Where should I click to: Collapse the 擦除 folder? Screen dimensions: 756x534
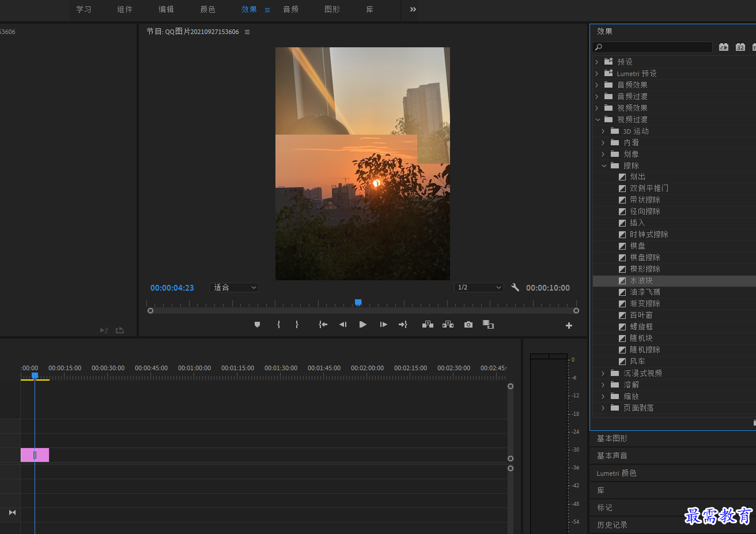pyautogui.click(x=604, y=166)
